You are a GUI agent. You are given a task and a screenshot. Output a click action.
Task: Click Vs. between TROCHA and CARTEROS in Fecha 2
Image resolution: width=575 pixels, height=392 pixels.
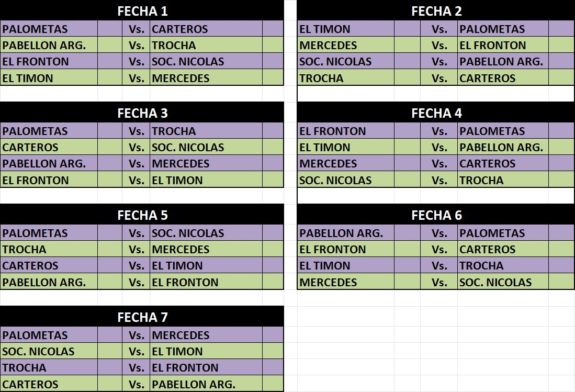pyautogui.click(x=439, y=79)
